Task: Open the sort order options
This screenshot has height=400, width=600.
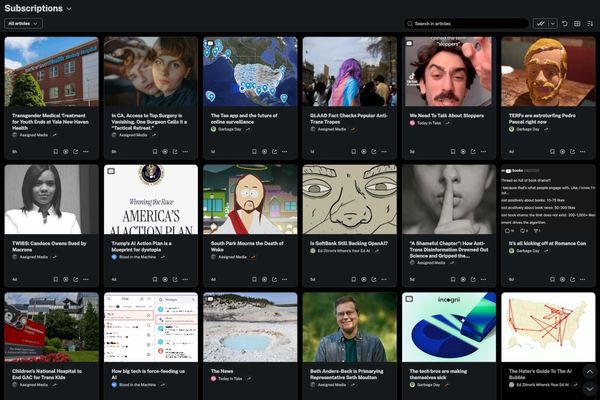Action: [x=590, y=24]
